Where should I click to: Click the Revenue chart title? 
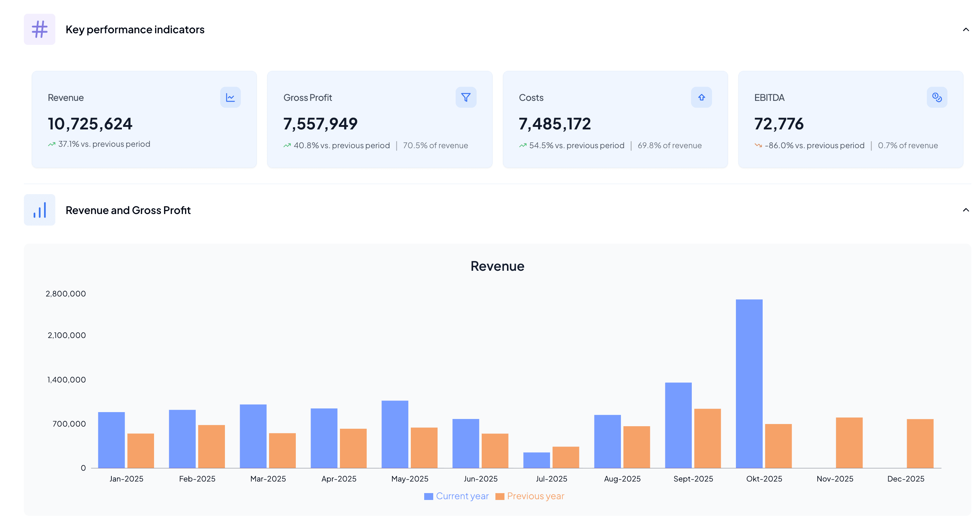497,266
